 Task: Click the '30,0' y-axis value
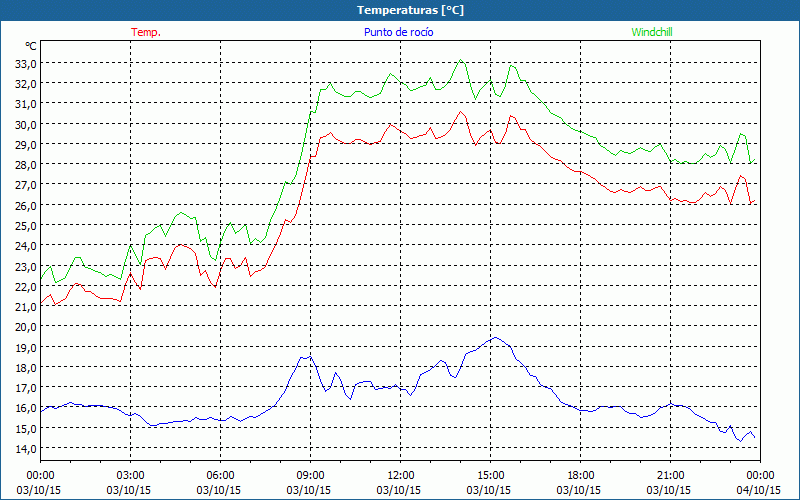pos(26,125)
